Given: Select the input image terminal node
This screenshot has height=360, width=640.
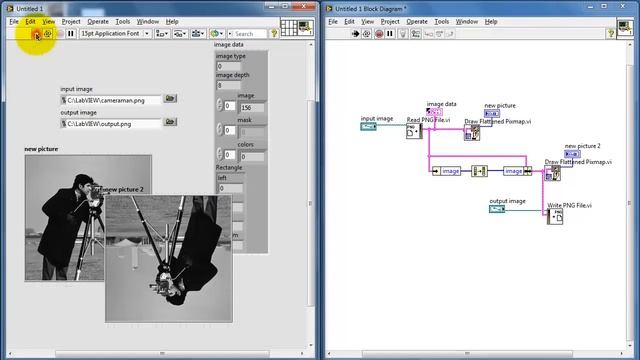Looking at the screenshot, I should 368,127.
